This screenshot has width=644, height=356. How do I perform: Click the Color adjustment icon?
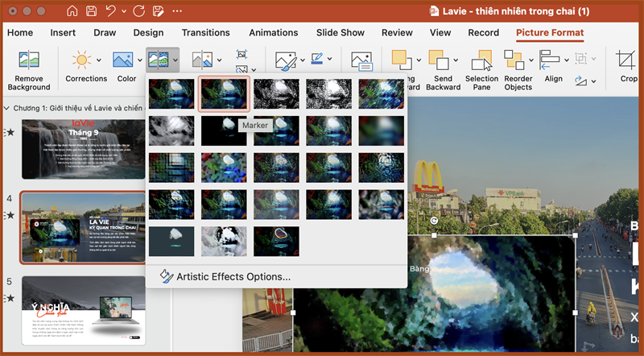pyautogui.click(x=122, y=60)
